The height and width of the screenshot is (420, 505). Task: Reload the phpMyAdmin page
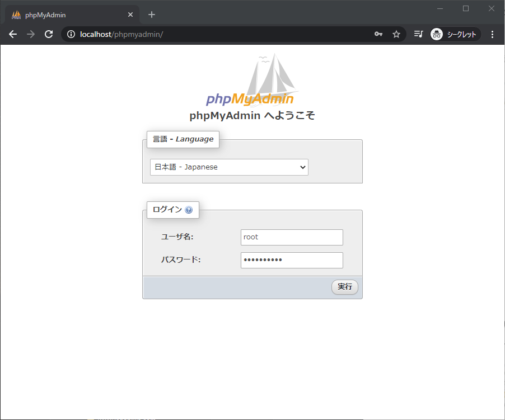click(49, 34)
